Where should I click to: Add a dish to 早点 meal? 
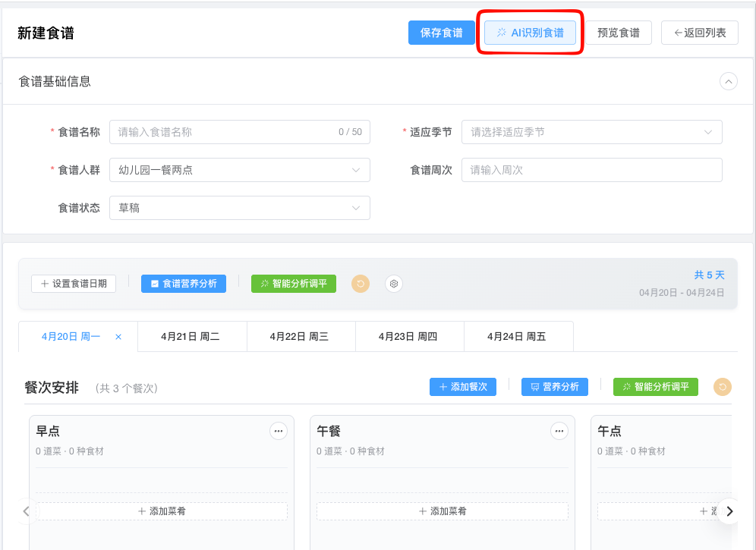click(x=162, y=511)
